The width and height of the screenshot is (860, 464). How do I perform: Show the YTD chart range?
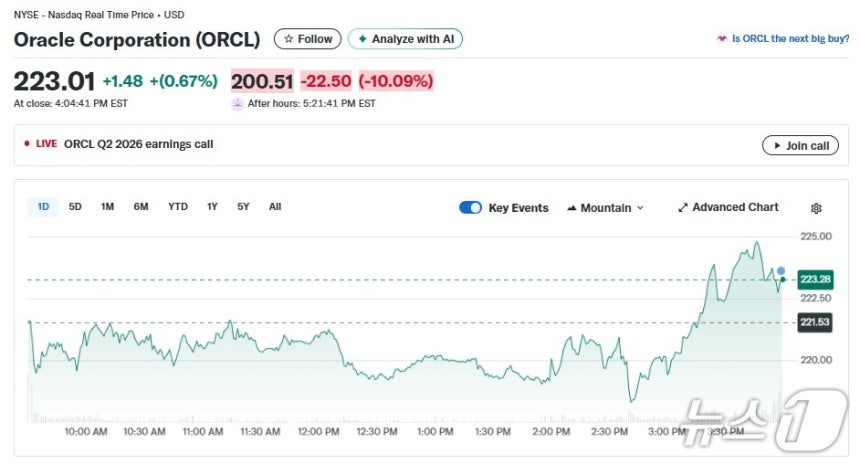(177, 207)
